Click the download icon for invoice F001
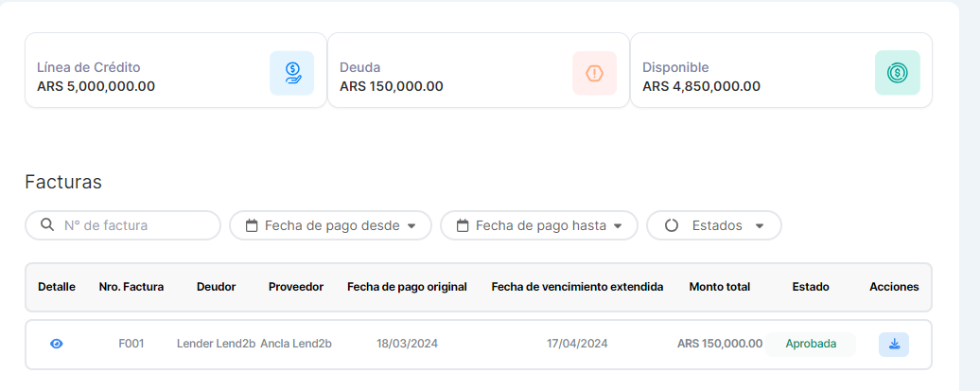Screen dimensions: 980x391 tap(893, 344)
